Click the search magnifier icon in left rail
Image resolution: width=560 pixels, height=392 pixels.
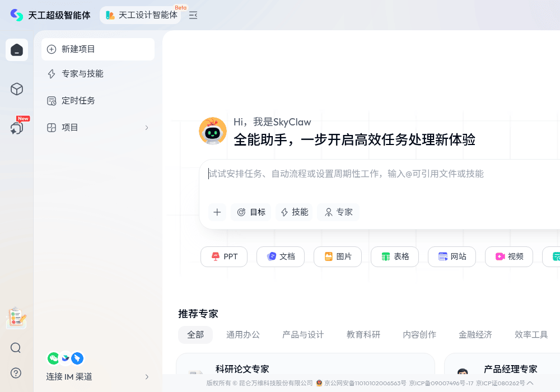[16, 347]
